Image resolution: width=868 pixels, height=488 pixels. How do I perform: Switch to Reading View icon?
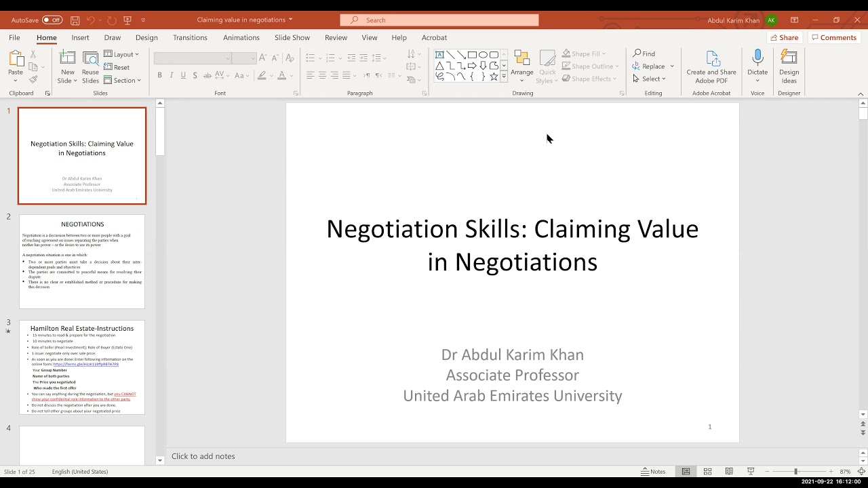coord(729,472)
